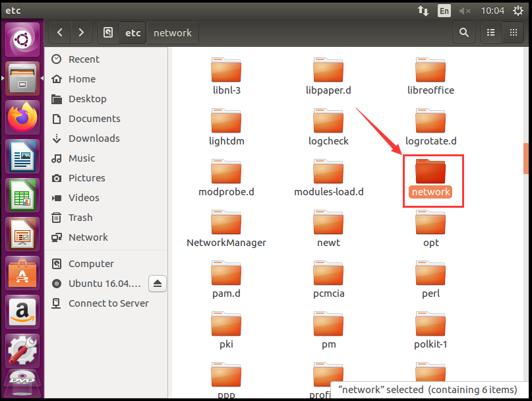This screenshot has height=401, width=532.
Task: Go forward with the right arrow button
Action: (x=81, y=32)
